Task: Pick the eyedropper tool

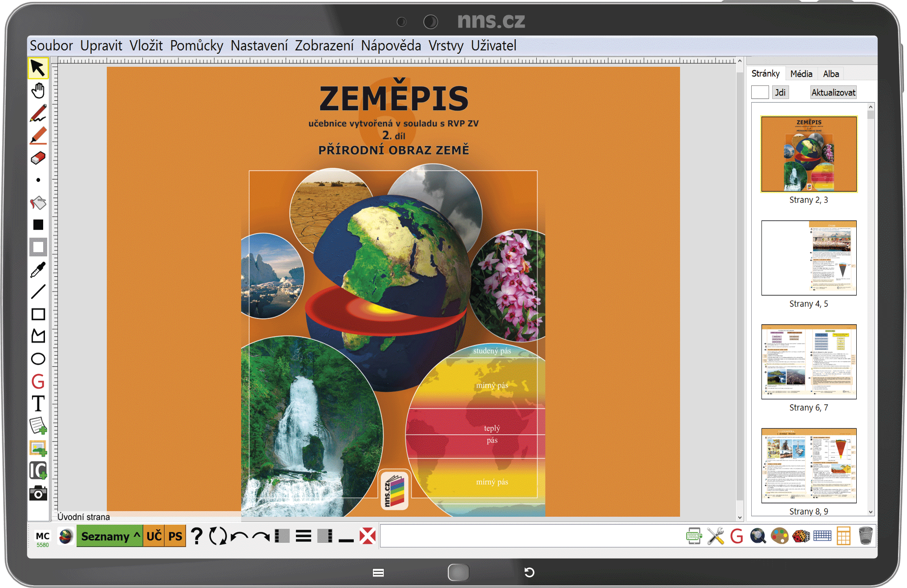Action: pyautogui.click(x=38, y=270)
